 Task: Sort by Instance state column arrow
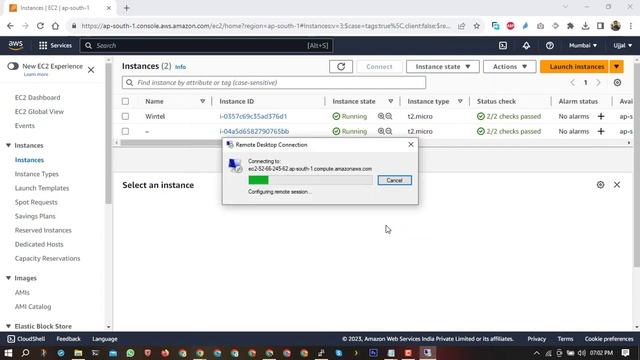coord(391,101)
